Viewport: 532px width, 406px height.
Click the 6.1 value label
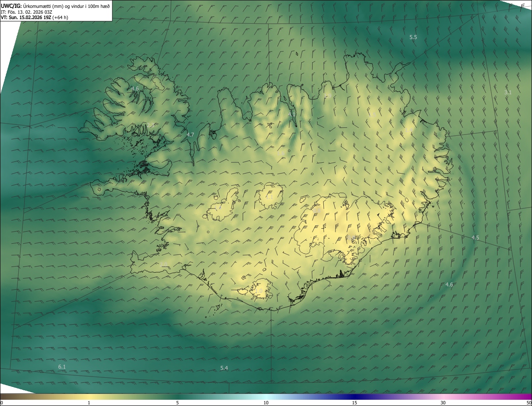coord(62,367)
